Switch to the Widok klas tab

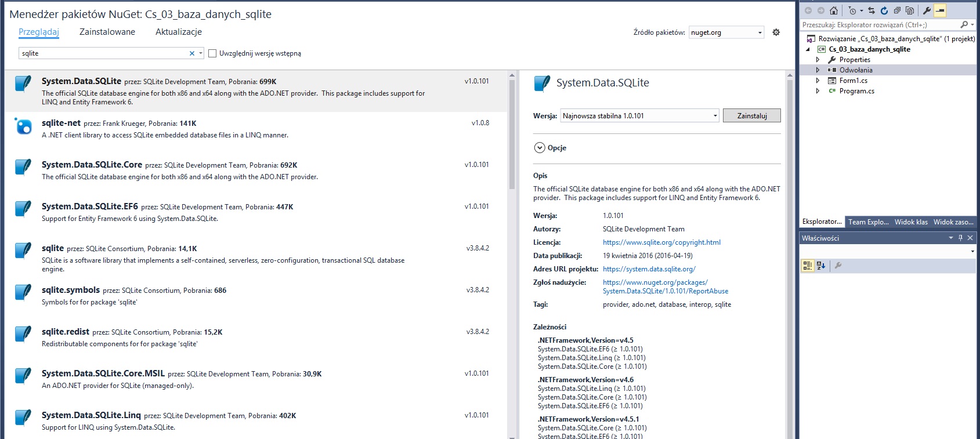pyautogui.click(x=911, y=222)
